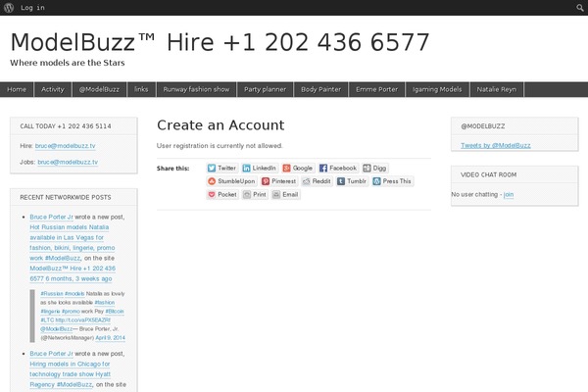Share via Tumblr button
The width and height of the screenshot is (588, 392).
pos(352,181)
